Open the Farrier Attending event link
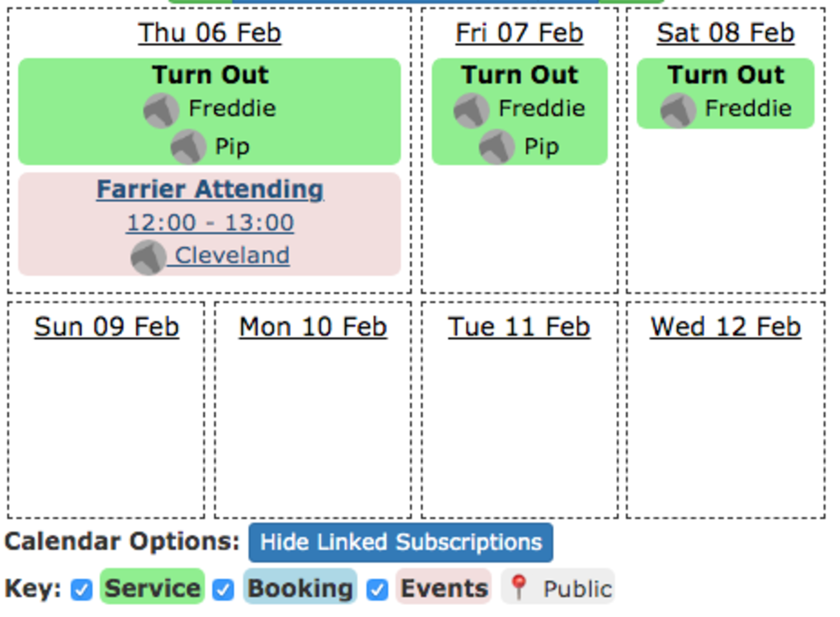Screen dimensions: 840x617 coord(210,189)
